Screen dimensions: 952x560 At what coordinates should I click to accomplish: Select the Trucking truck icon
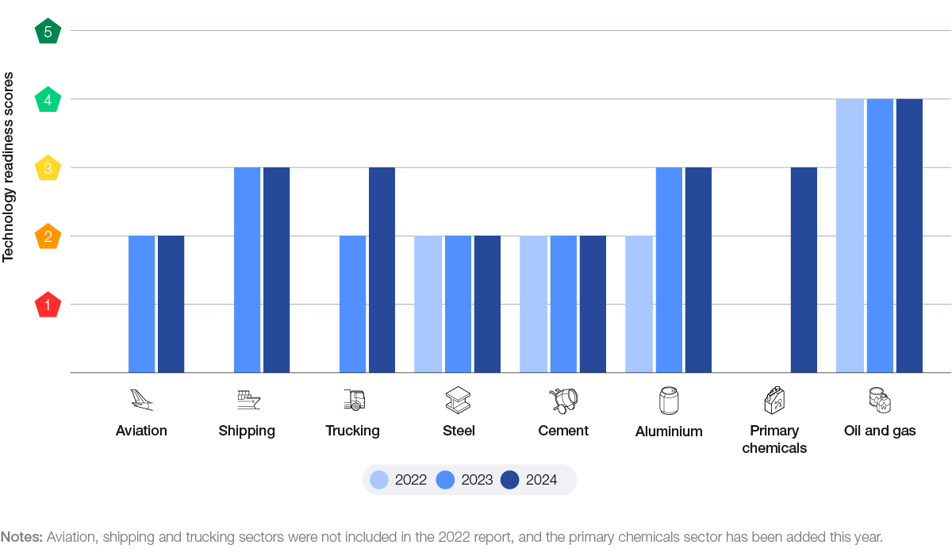point(353,400)
